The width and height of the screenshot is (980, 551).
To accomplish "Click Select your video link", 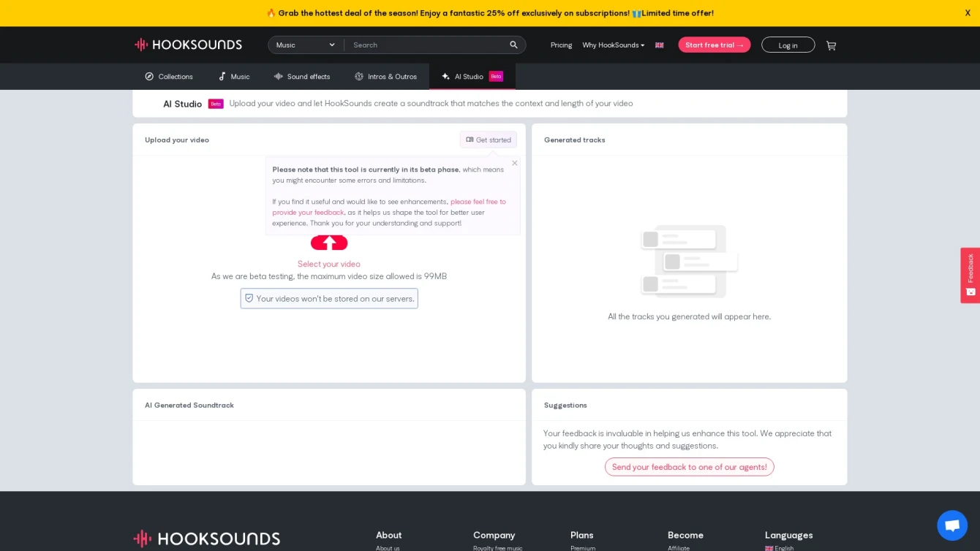I will [329, 264].
